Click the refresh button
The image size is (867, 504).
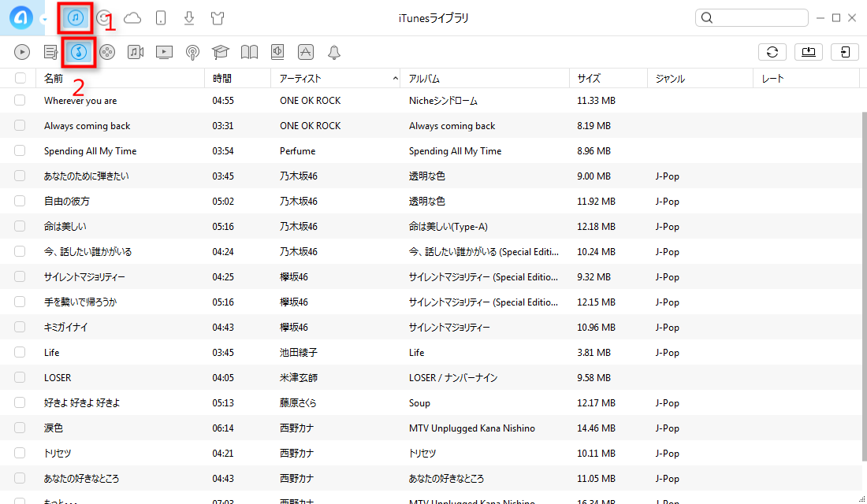(x=772, y=52)
